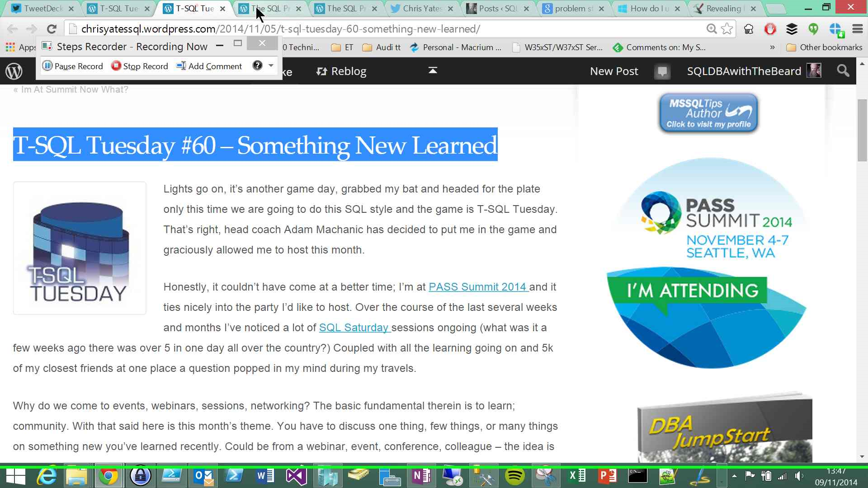Image resolution: width=868 pixels, height=488 pixels.
Task: Open the cloud printer extension icon
Action: [x=749, y=29]
